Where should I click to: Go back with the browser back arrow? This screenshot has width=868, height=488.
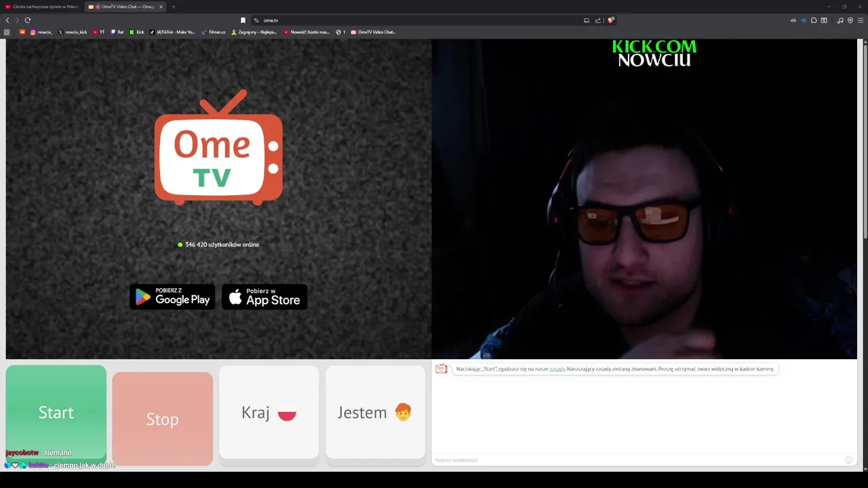point(7,20)
